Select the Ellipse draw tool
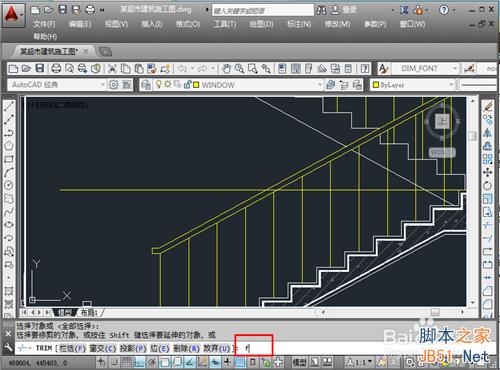This screenshot has height=370, width=500. click(9, 224)
